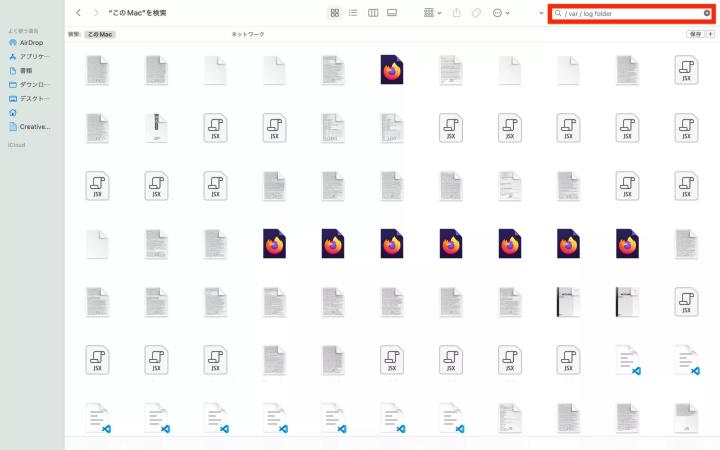Click the Share toolbar icon
Viewport: 720px width, 450px height.
click(x=456, y=13)
